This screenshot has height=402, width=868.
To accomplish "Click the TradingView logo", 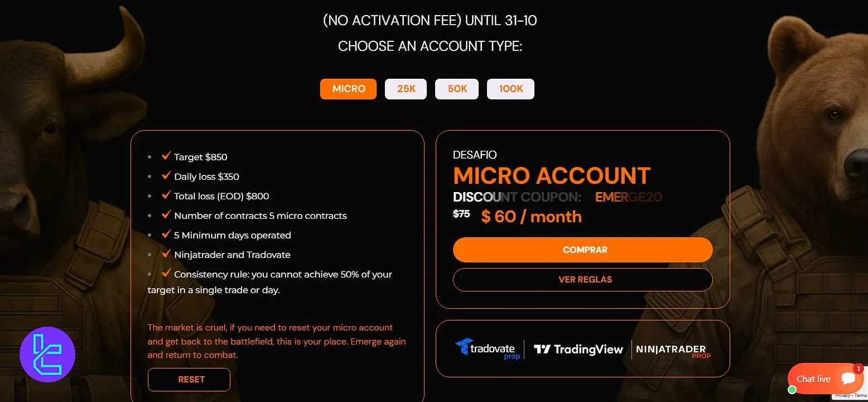I will [x=578, y=350].
